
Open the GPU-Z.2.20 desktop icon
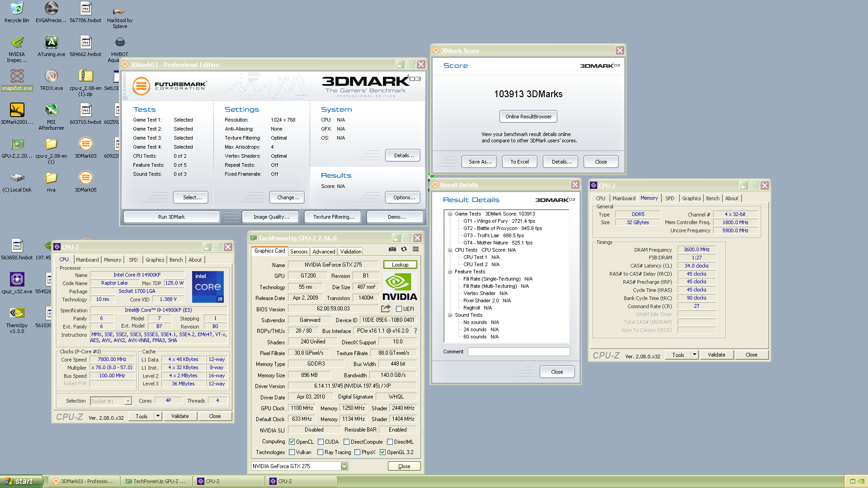(17, 148)
